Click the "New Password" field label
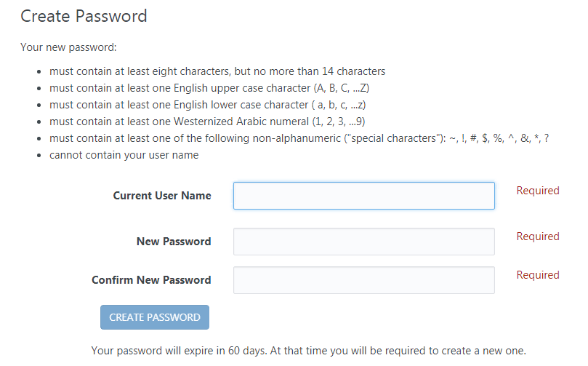The height and width of the screenshot is (366, 588). coord(174,242)
